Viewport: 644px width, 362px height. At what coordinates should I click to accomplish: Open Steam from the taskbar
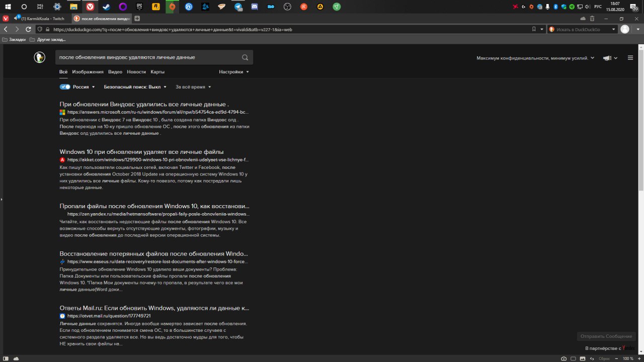tap(106, 7)
